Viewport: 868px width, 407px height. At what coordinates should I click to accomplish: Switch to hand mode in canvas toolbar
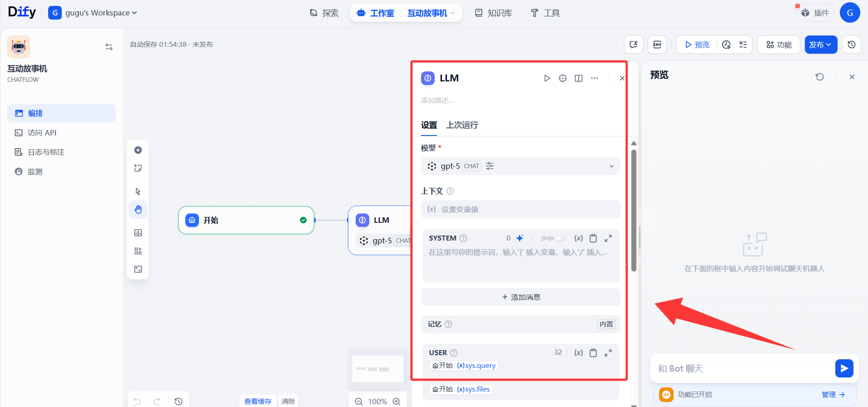[x=138, y=210]
